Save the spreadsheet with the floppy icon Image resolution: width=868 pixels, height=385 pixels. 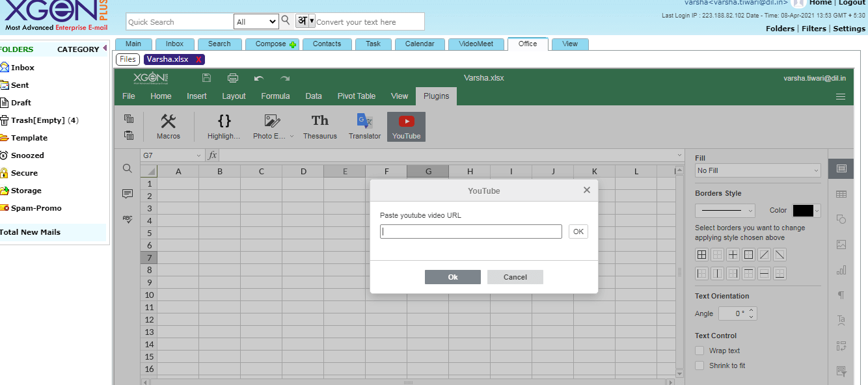point(206,78)
